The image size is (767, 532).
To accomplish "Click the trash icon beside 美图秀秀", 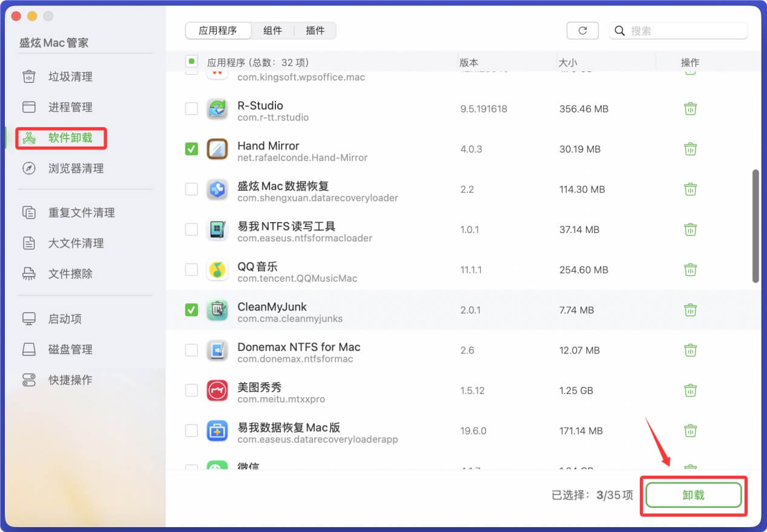I will point(690,390).
